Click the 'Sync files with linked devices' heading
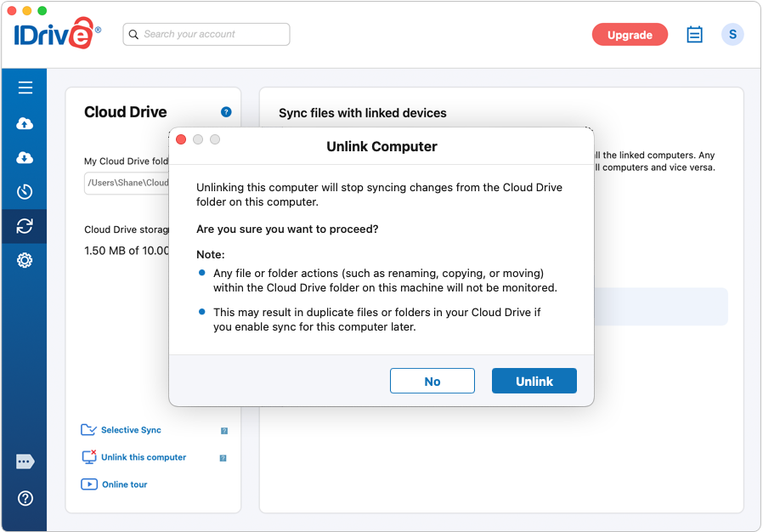 tap(363, 113)
